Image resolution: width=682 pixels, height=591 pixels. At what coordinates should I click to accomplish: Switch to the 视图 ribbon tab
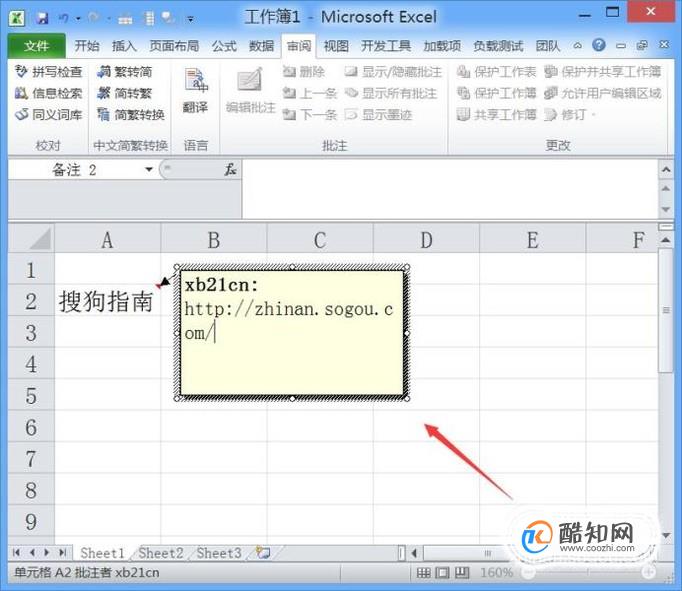336,46
